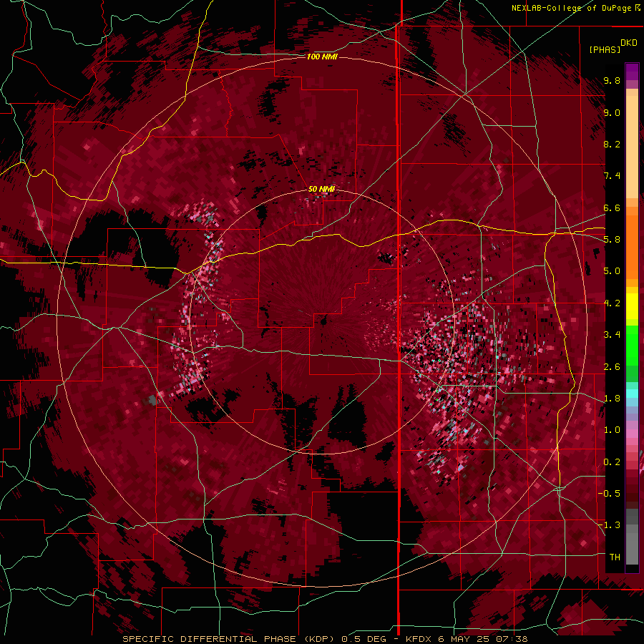
Task: Click the 5.0 scale value
Action: [612, 271]
